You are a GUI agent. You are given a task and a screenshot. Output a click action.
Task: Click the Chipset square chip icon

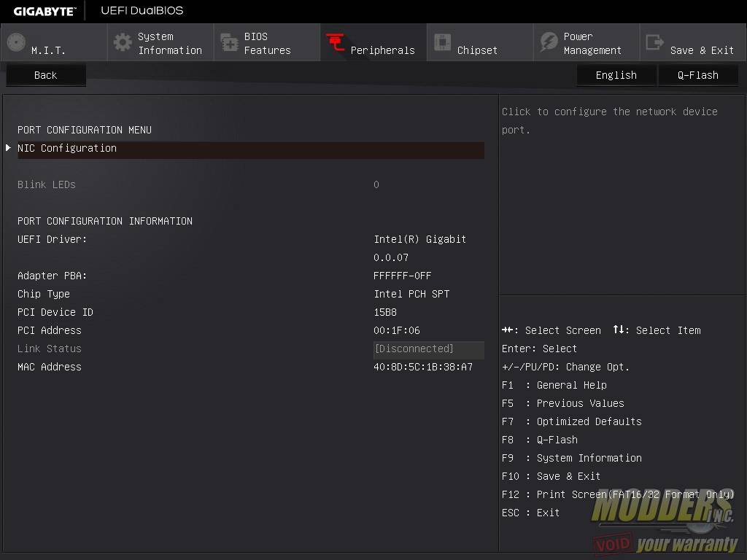pyautogui.click(x=442, y=42)
